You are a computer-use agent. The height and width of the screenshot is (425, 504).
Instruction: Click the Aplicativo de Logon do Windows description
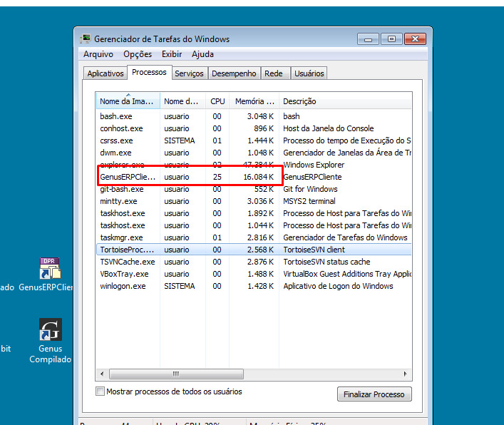point(338,286)
